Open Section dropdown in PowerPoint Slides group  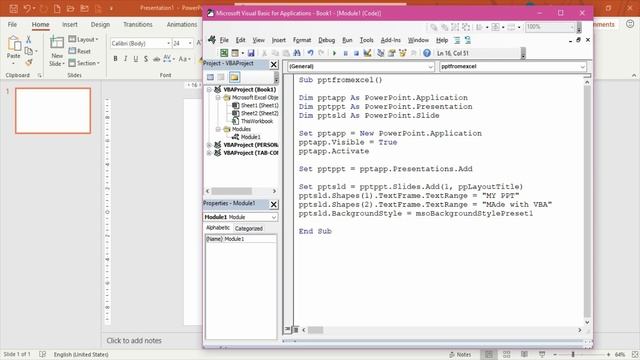click(x=84, y=63)
